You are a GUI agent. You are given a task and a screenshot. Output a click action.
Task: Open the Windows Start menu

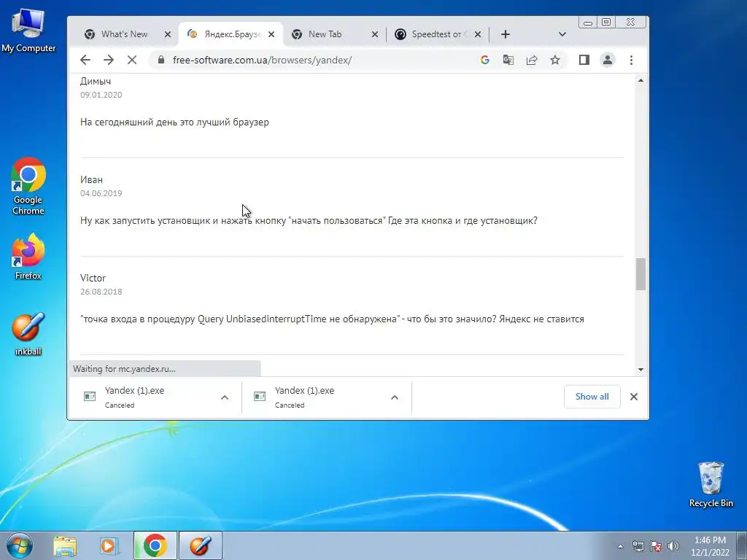click(20, 545)
